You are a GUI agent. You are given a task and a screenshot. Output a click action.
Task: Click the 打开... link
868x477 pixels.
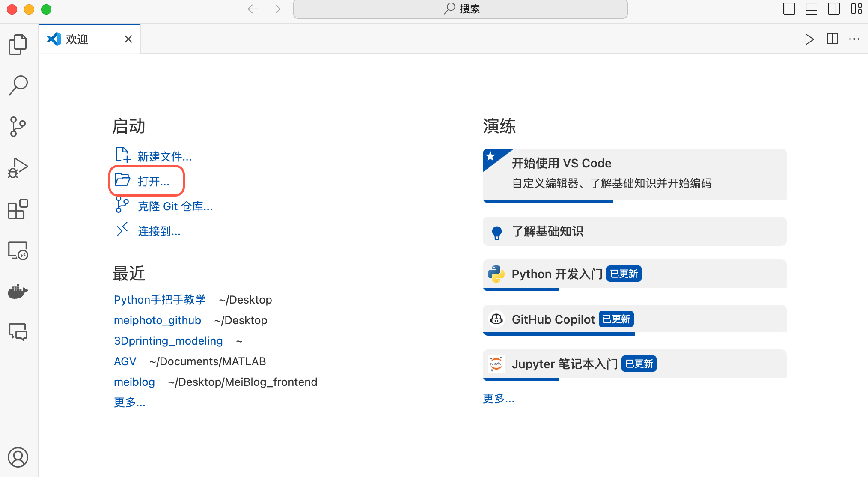click(153, 182)
